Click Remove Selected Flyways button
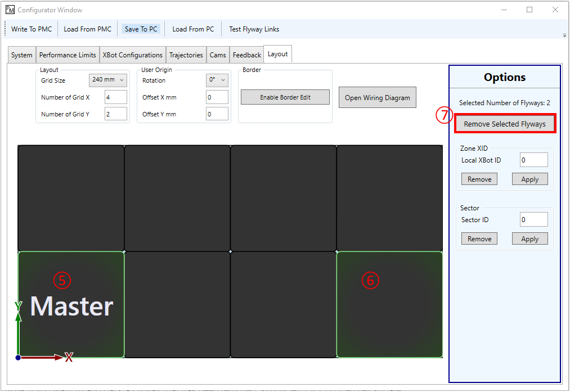570x392 pixels. pos(505,124)
